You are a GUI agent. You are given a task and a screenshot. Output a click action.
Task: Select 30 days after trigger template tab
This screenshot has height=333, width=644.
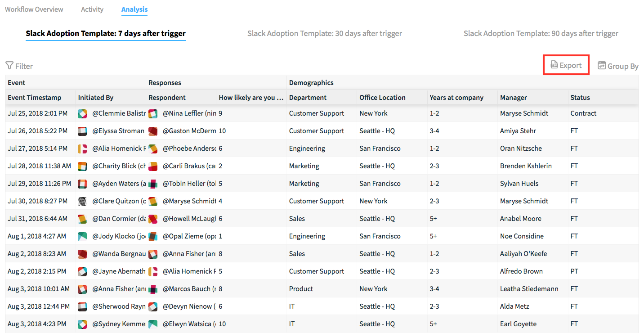[325, 33]
